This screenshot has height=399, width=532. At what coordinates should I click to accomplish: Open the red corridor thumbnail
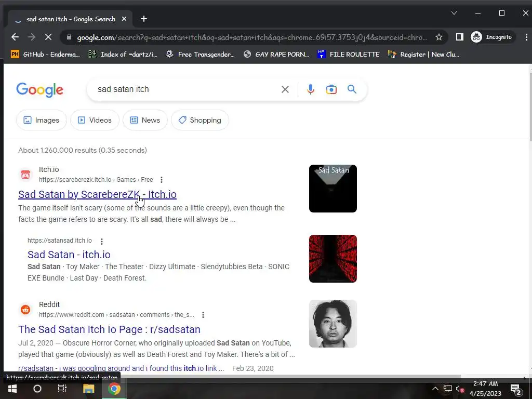pos(333,259)
